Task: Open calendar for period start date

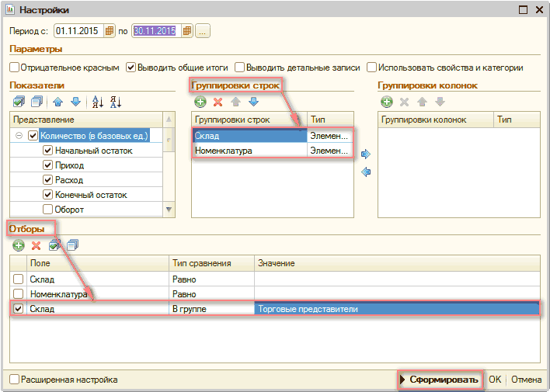Action: pos(110,31)
